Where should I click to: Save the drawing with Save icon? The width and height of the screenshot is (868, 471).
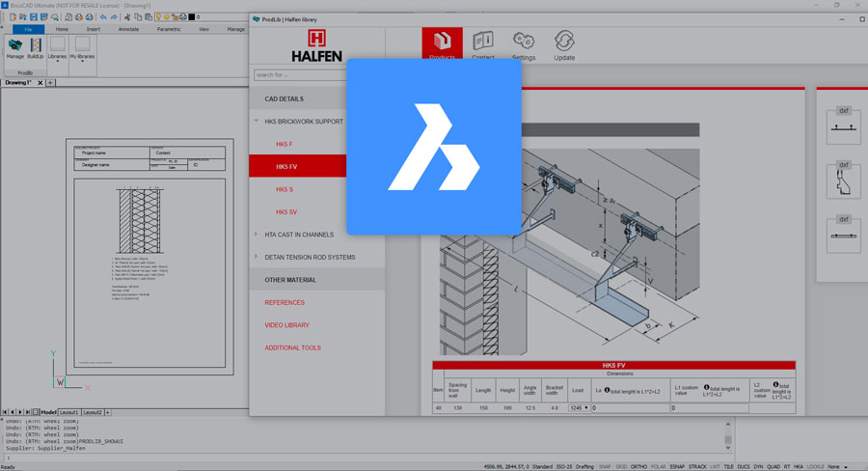point(33,17)
